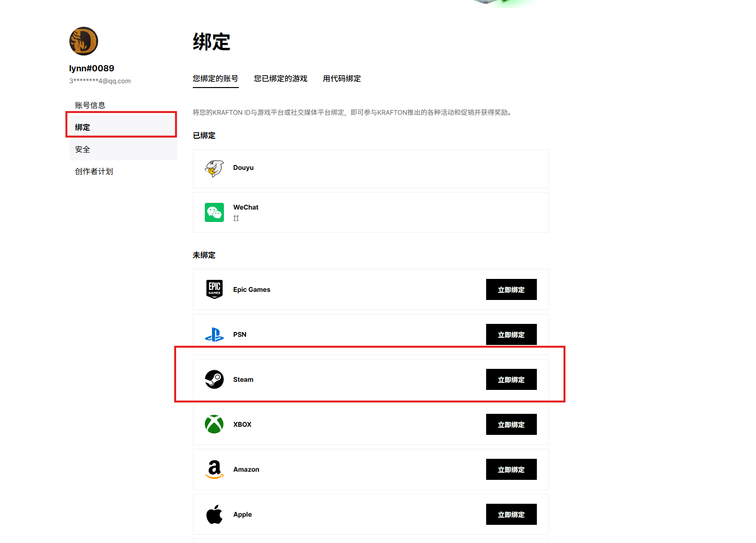
Task: Click the PlayStation PSN logo
Action: click(214, 334)
